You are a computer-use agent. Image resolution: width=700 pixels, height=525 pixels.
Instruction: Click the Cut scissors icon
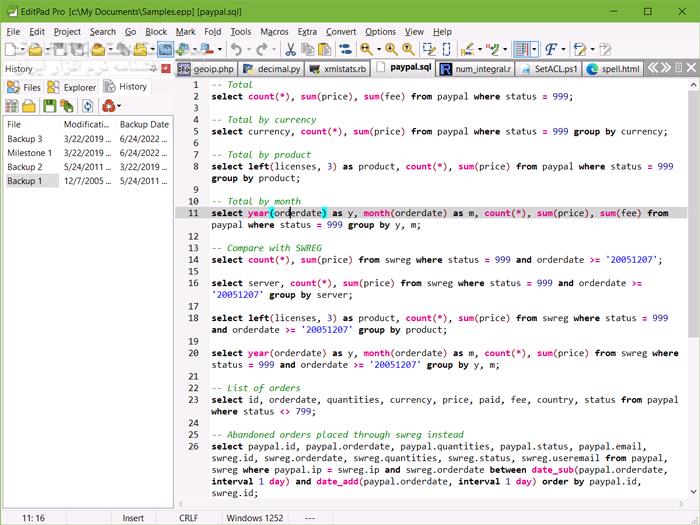(x=290, y=49)
